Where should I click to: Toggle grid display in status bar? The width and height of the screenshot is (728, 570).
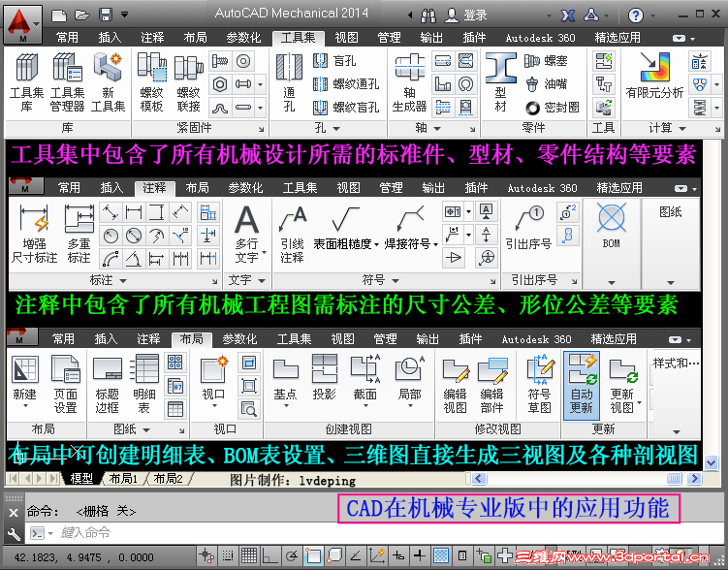click(x=249, y=555)
